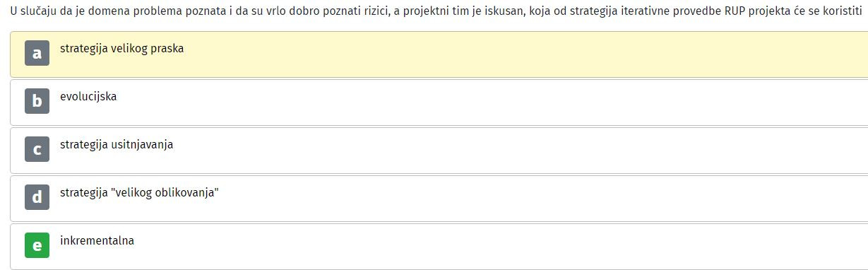Click the gray "b" letter badge
The height and width of the screenshot is (270, 868).
click(37, 101)
